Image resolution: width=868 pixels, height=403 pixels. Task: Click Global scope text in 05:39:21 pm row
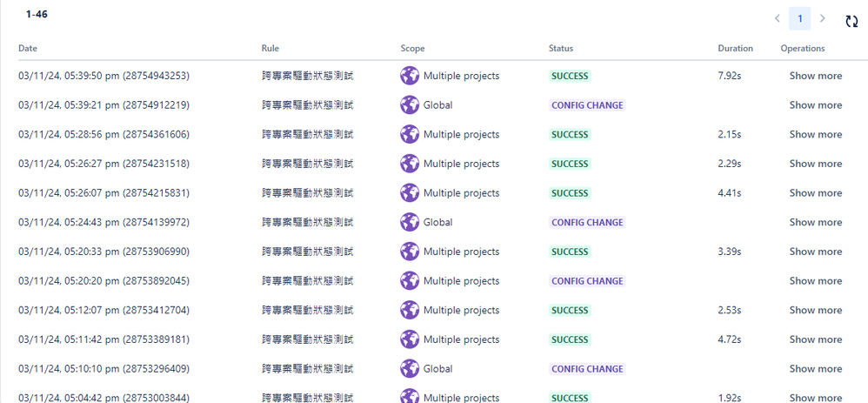pos(437,105)
